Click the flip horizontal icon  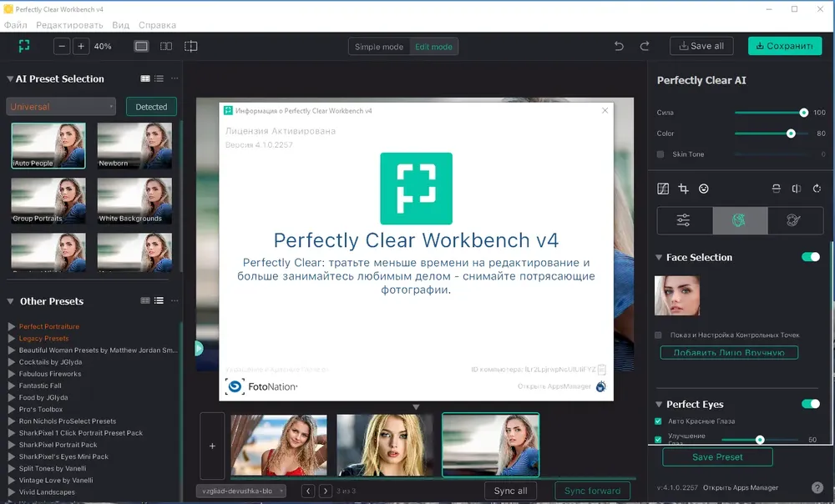[796, 189]
